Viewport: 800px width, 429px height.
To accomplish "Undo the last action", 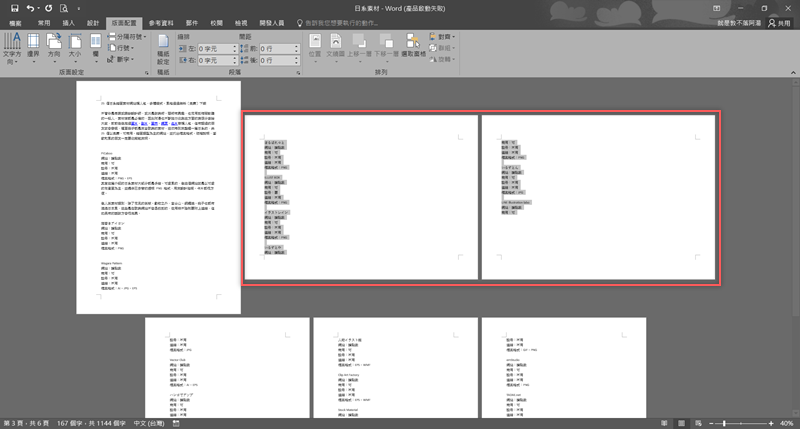I will (30, 8).
